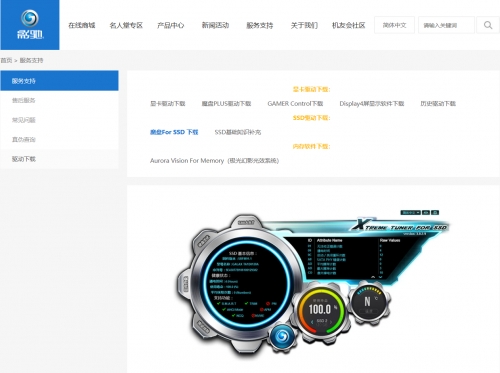Open the language dropdown in tuner image
This screenshot has height=373, width=500.
[410, 212]
